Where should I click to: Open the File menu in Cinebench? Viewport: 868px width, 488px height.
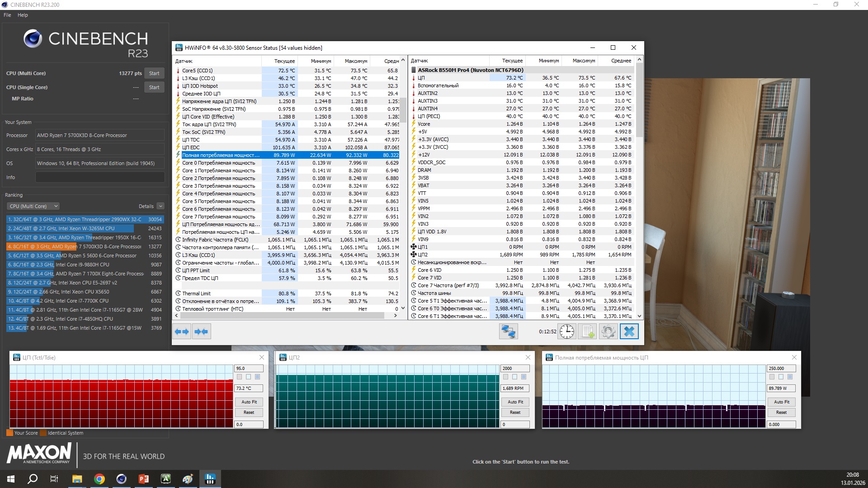[x=7, y=15]
